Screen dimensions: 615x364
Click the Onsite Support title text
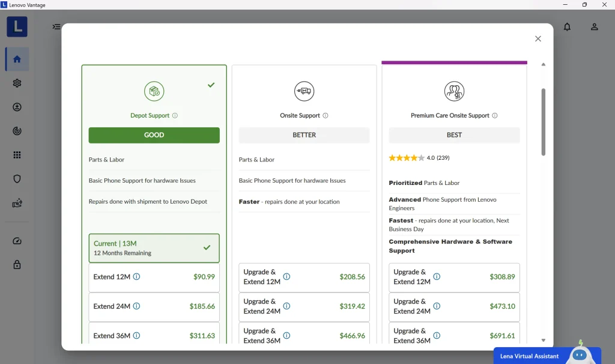pos(300,115)
